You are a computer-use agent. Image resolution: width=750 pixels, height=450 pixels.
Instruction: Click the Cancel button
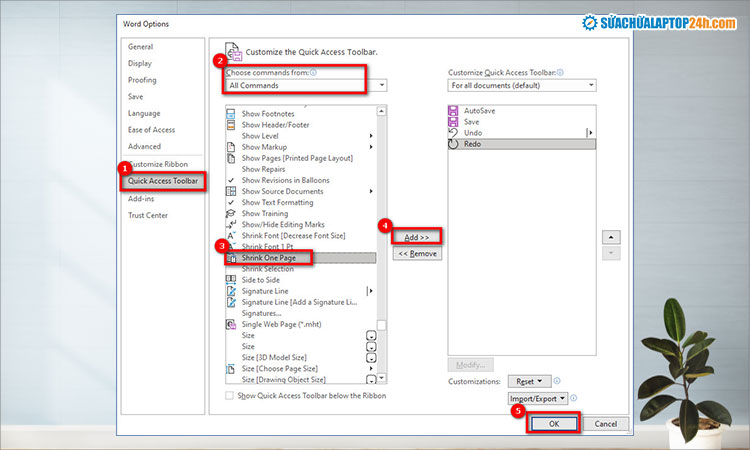pos(606,424)
